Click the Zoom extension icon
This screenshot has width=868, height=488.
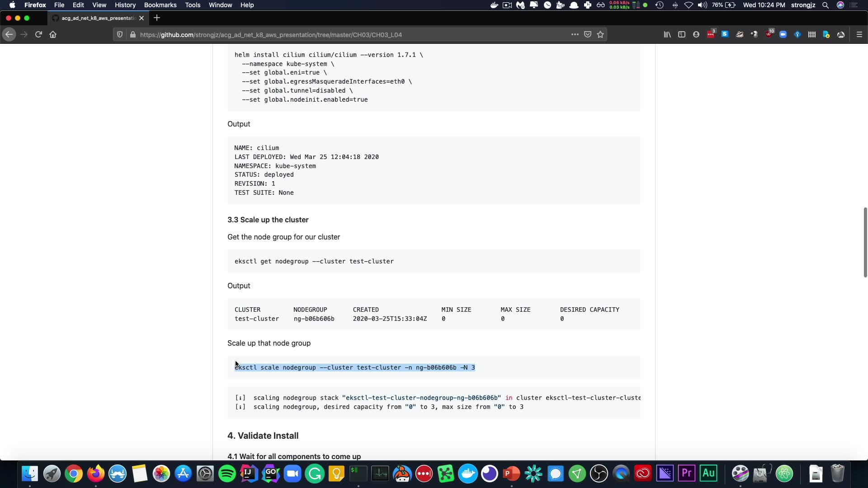coord(783,34)
